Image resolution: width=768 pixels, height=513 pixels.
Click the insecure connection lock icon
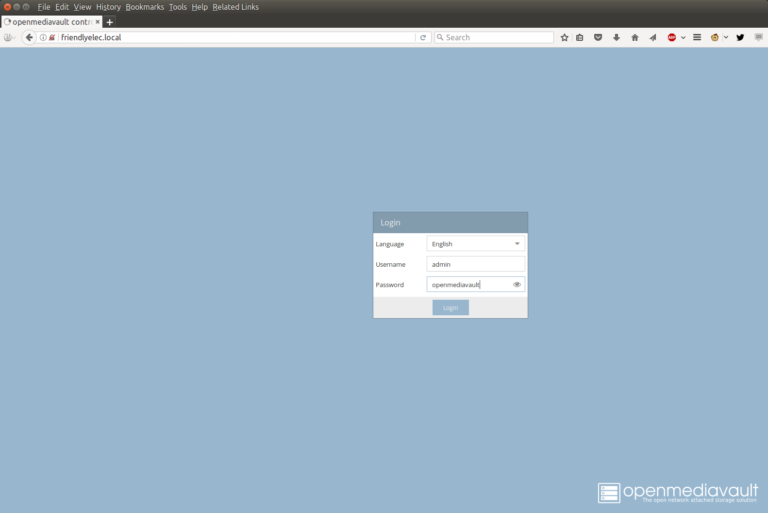click(52, 37)
